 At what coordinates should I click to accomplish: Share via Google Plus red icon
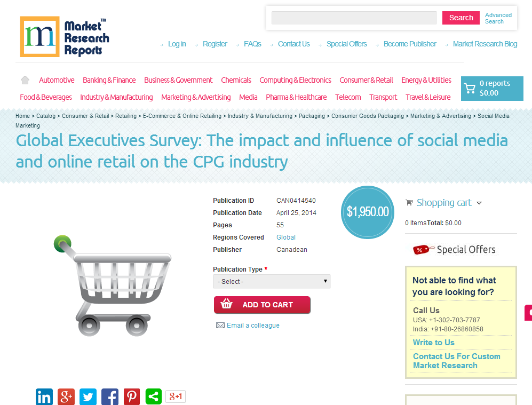coord(66,396)
